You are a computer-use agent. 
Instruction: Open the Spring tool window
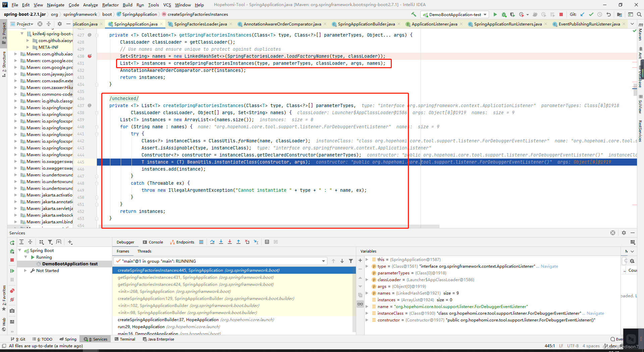68,339
